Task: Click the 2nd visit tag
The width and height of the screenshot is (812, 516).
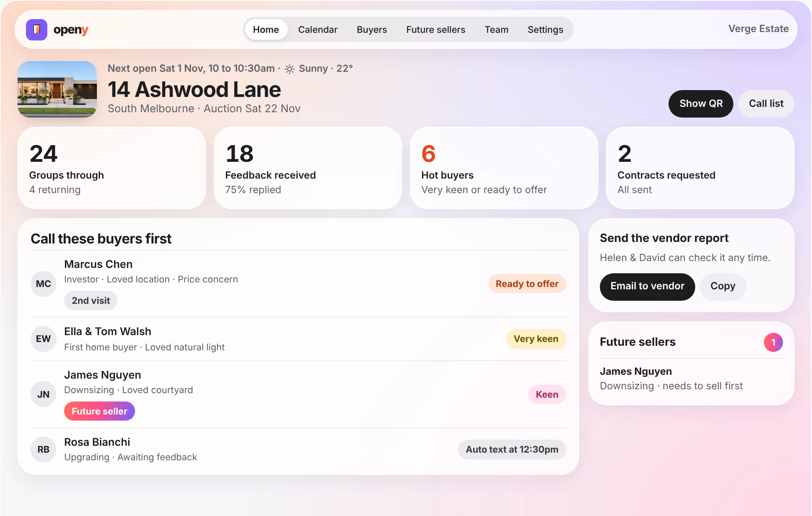Action: click(x=91, y=300)
